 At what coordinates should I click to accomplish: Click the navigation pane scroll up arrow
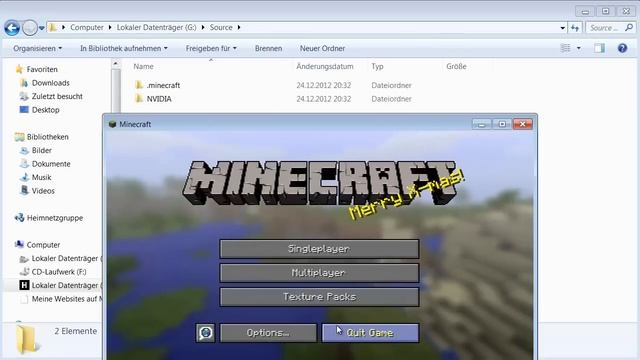(116, 64)
